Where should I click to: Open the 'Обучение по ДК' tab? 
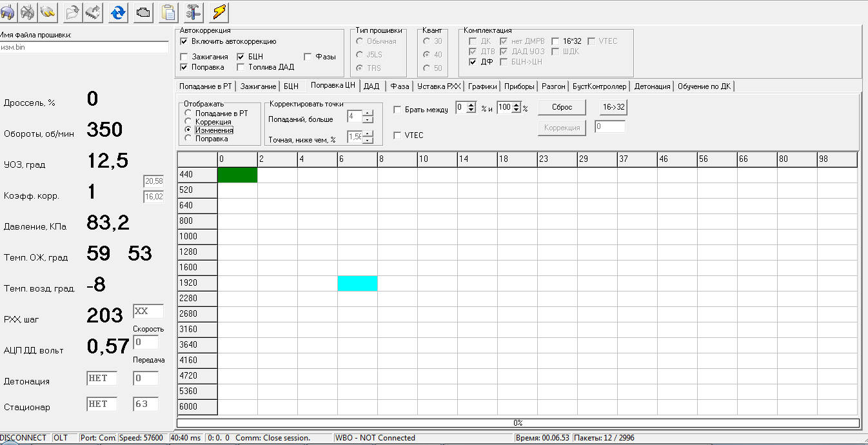704,86
